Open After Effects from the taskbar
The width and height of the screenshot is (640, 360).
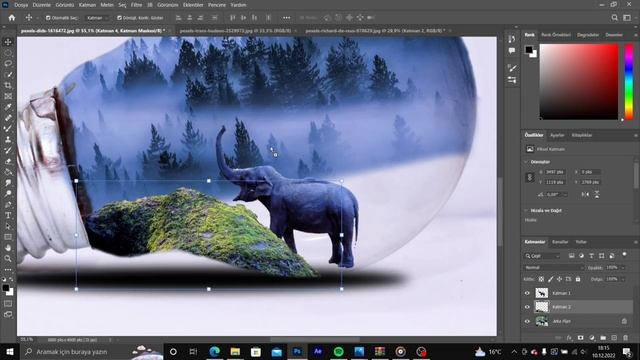[x=318, y=351]
